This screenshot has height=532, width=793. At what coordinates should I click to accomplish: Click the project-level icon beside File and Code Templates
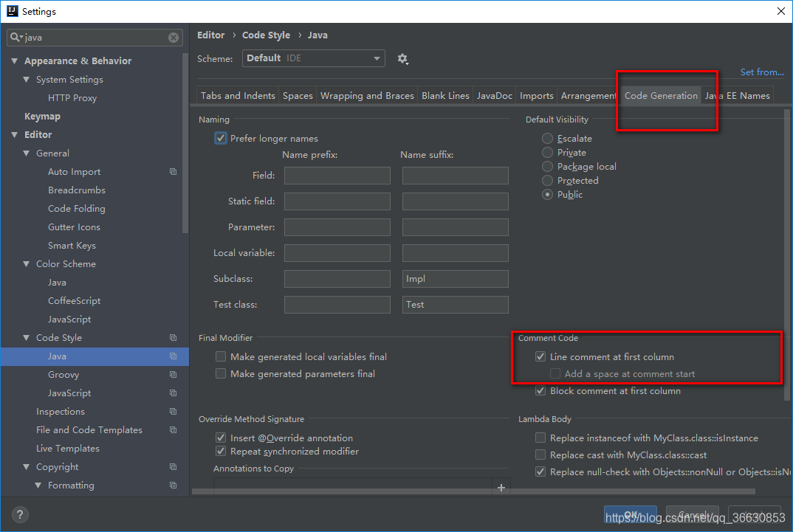pyautogui.click(x=173, y=430)
